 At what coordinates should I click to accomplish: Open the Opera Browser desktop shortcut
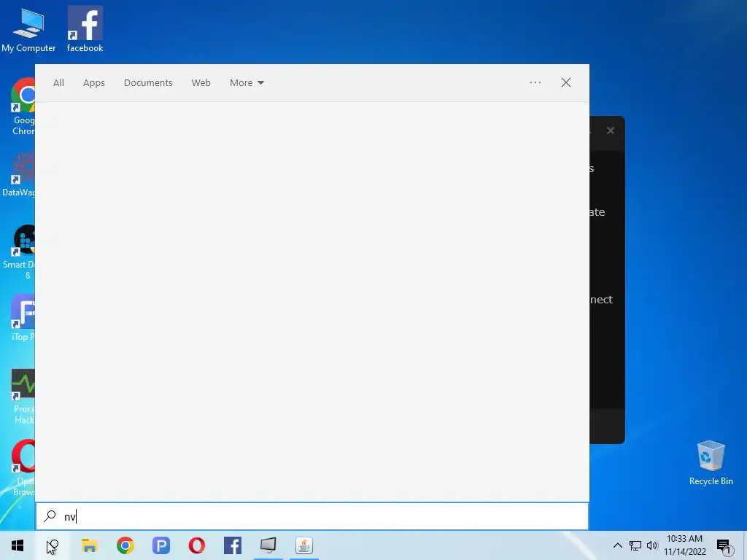point(23,467)
